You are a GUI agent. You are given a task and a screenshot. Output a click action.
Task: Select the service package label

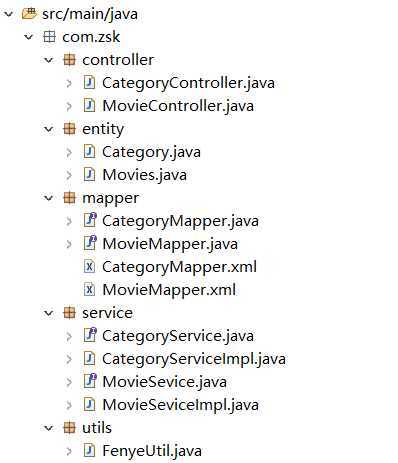tap(107, 313)
